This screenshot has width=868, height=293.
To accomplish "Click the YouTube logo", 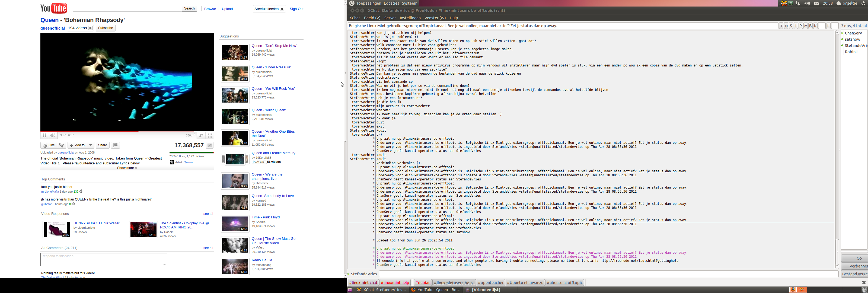I will 54,8.
